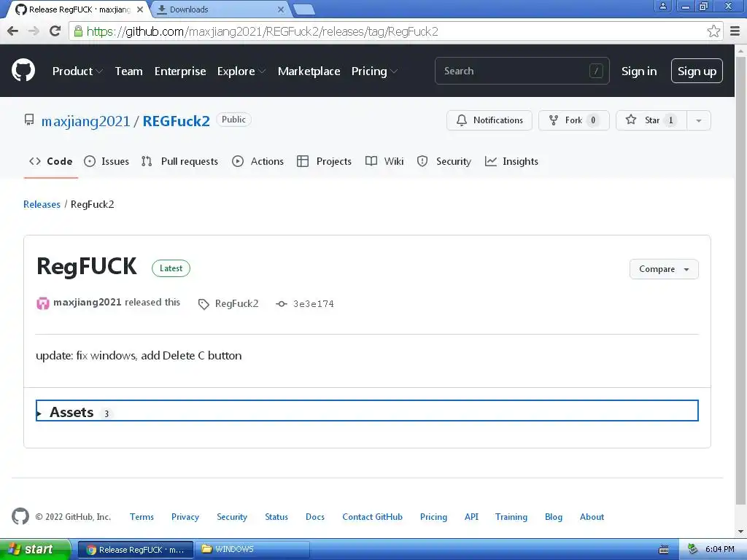This screenshot has height=560, width=747.
Task: Close the Downloads tab
Action: [281, 9]
